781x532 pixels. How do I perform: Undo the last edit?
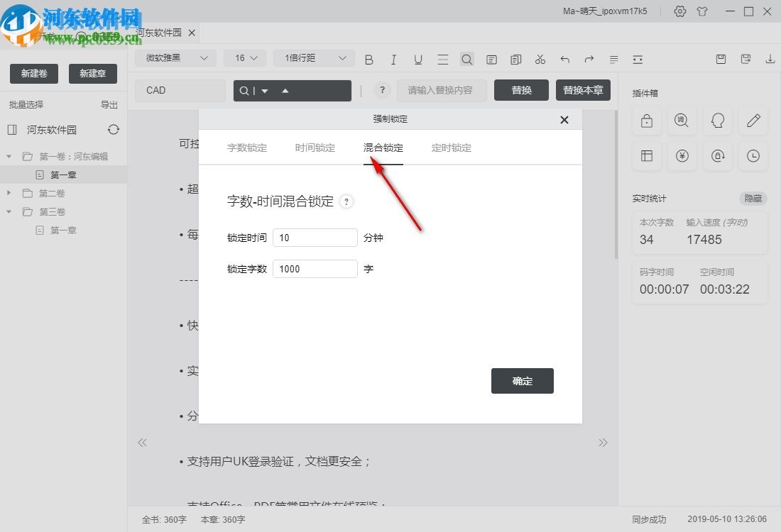pos(564,60)
